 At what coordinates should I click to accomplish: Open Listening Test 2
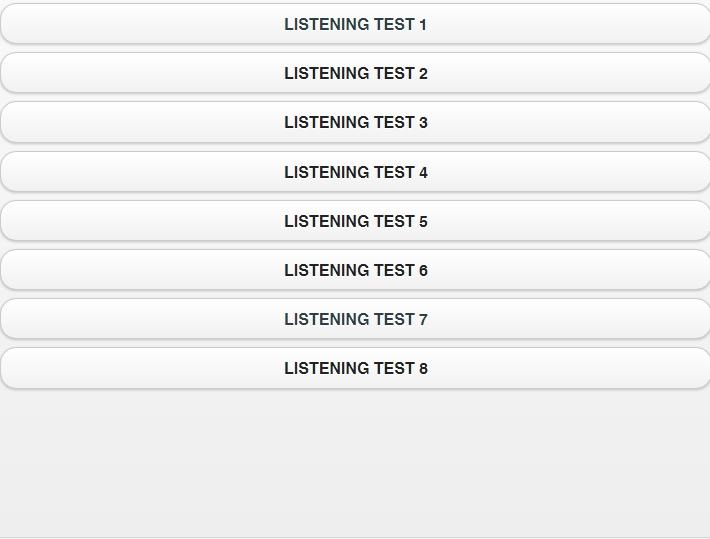[x=355, y=73]
